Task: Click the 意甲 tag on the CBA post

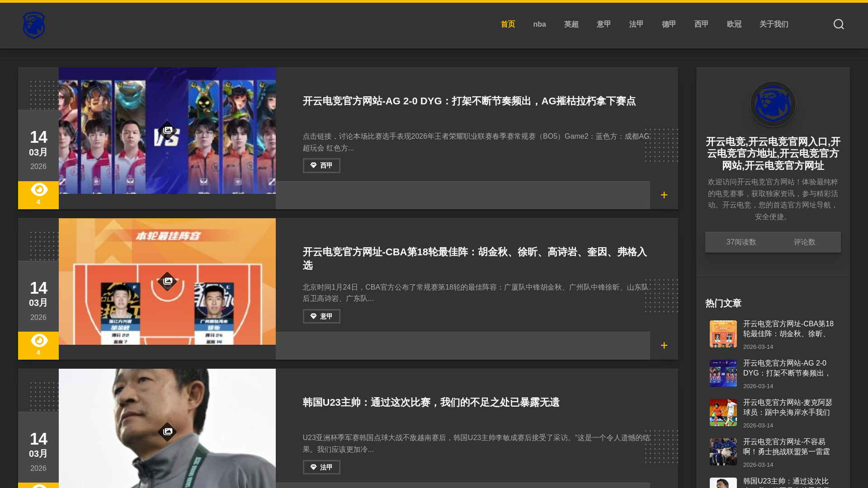Action: point(321,316)
